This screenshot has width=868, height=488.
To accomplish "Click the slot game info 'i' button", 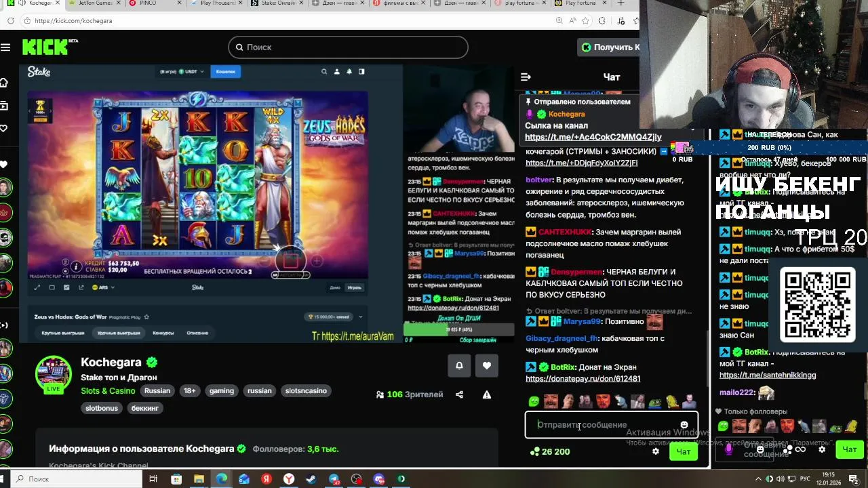I will click(x=76, y=266).
